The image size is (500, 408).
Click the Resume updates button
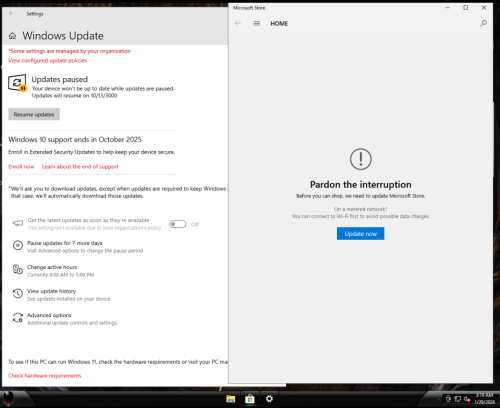click(x=34, y=114)
